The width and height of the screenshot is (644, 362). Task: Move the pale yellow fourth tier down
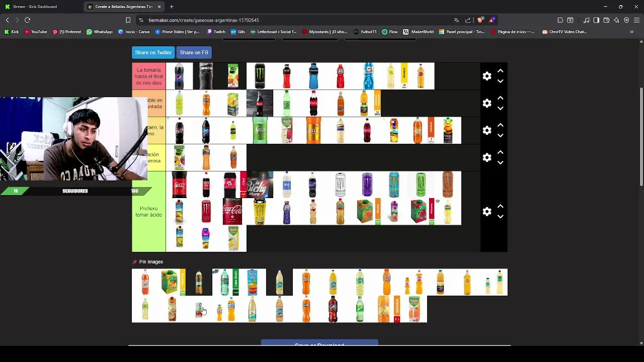500,162
